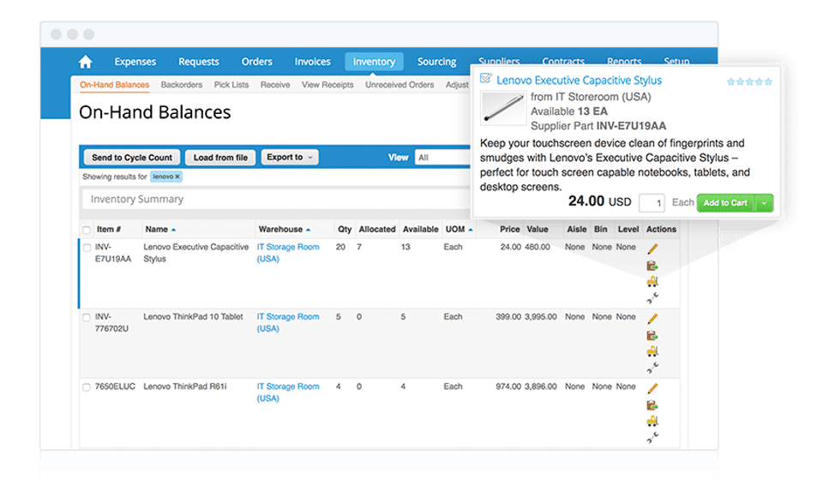This screenshot has width=823, height=504.
Task: Select the Inventory tab
Action: coord(374,62)
